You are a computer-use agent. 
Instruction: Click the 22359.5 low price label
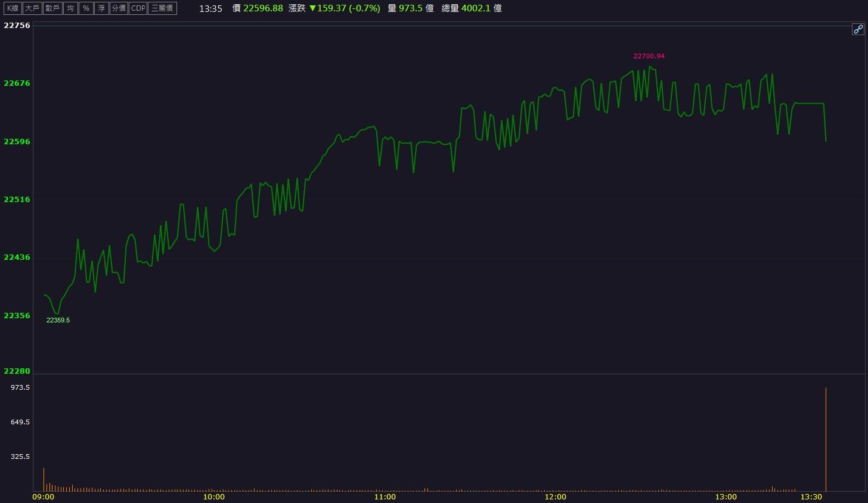click(x=58, y=320)
